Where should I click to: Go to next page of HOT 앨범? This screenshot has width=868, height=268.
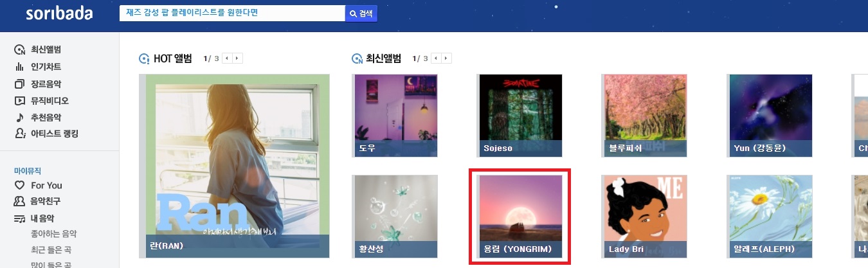[x=238, y=58]
